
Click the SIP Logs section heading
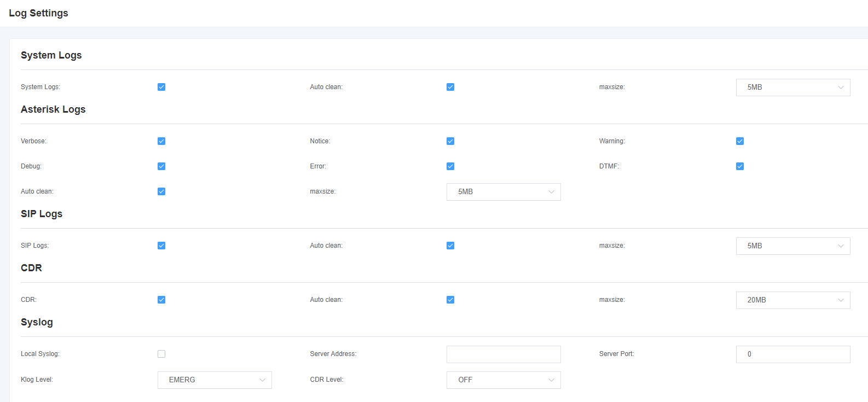(42, 214)
